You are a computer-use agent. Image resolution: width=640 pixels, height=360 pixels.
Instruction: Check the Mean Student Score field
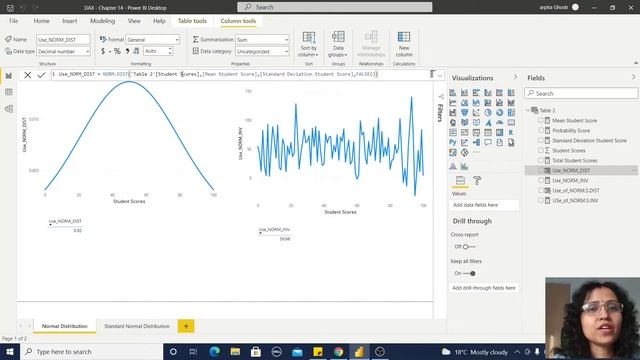[x=541, y=120]
